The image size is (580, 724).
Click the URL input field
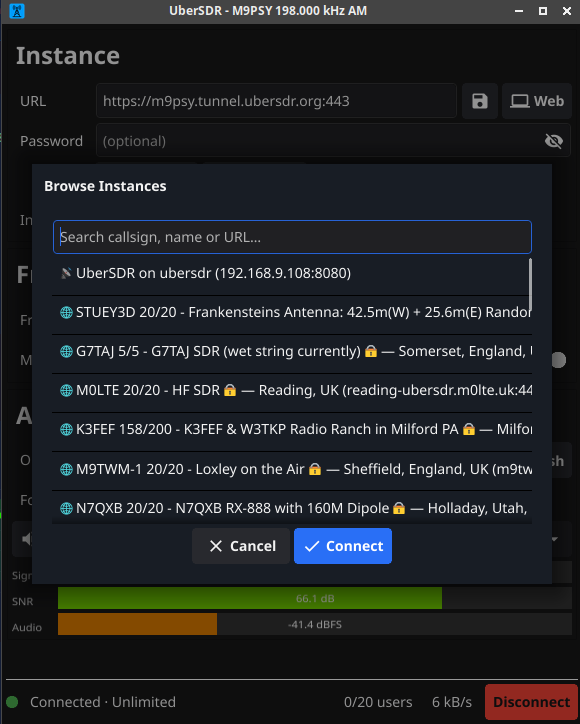(276, 101)
